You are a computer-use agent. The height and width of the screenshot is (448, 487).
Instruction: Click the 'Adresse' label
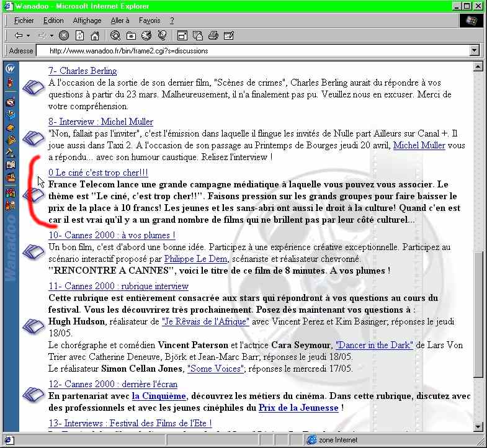coord(21,51)
